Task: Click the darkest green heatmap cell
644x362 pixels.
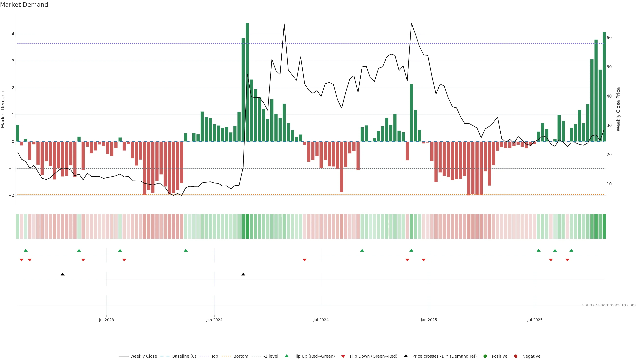Action: tap(247, 226)
